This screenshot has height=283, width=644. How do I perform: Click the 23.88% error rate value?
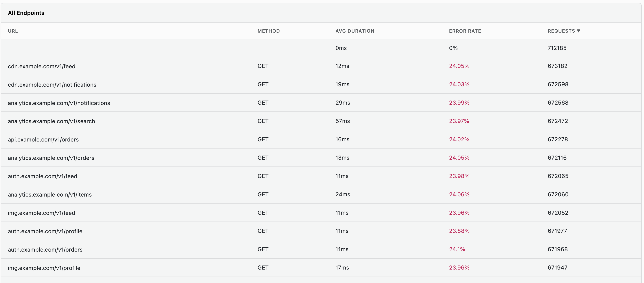(459, 231)
